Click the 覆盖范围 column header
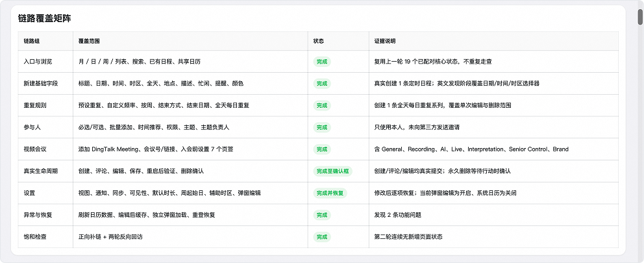This screenshot has width=644, height=263. point(89,41)
